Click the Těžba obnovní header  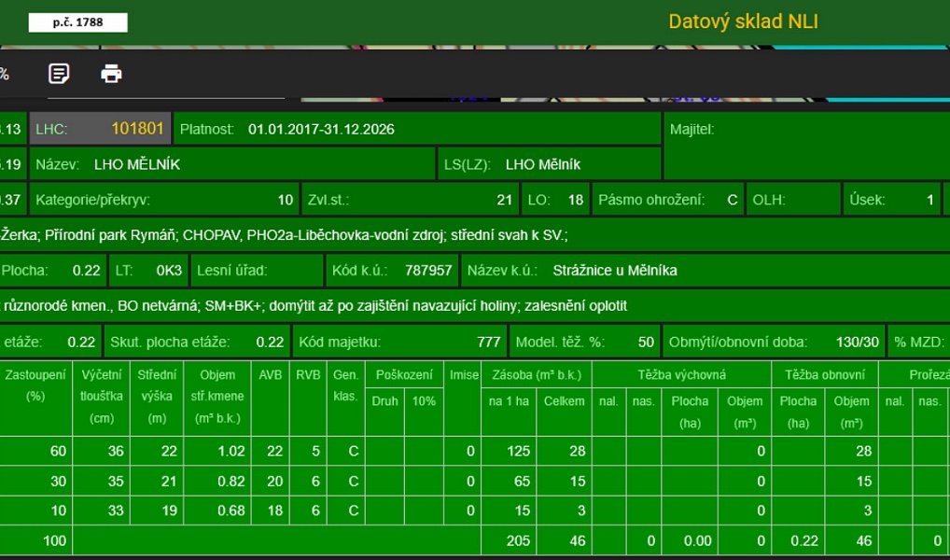tap(825, 374)
